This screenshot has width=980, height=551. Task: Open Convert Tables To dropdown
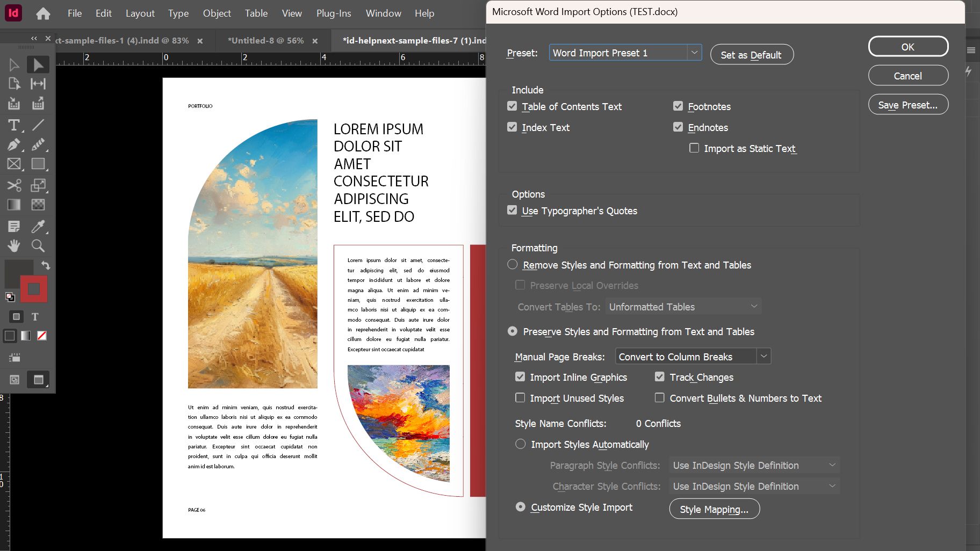pyautogui.click(x=683, y=307)
